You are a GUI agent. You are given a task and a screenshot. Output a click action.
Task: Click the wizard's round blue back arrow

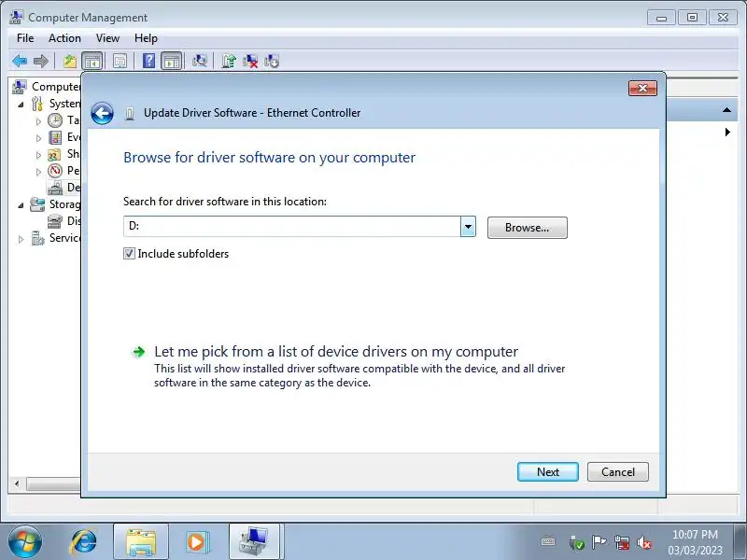coord(102,113)
